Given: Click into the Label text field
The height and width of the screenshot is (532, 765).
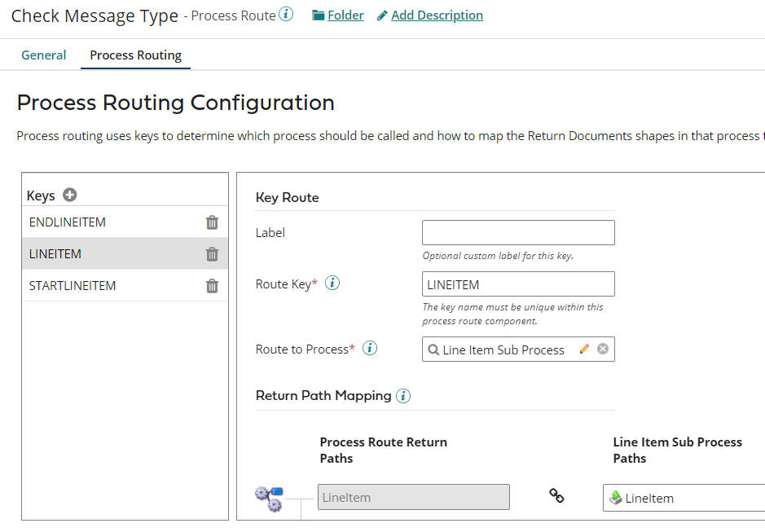Looking at the screenshot, I should (518, 233).
